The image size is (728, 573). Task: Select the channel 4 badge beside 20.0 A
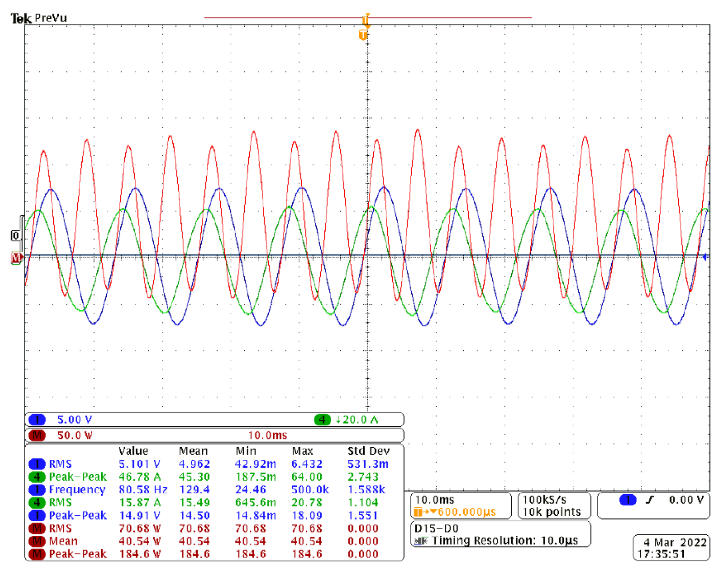tap(322, 419)
